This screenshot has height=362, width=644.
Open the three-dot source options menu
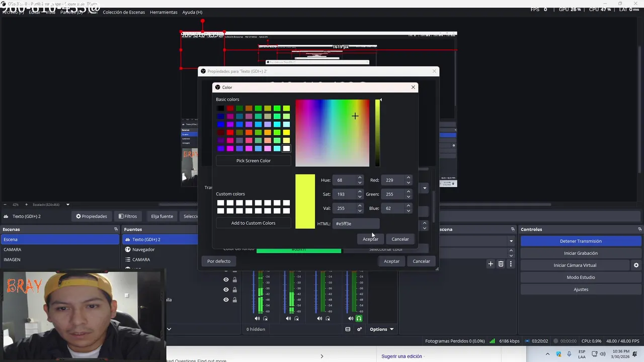pos(511,264)
